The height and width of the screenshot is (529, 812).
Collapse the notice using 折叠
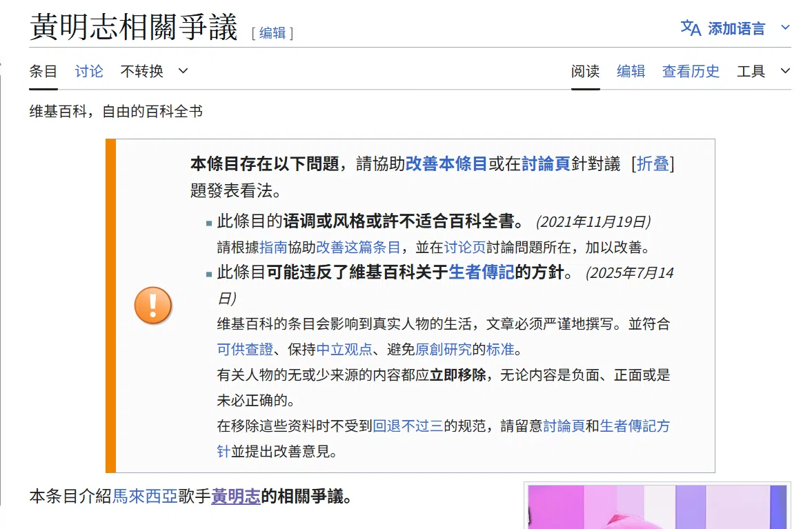653,163
